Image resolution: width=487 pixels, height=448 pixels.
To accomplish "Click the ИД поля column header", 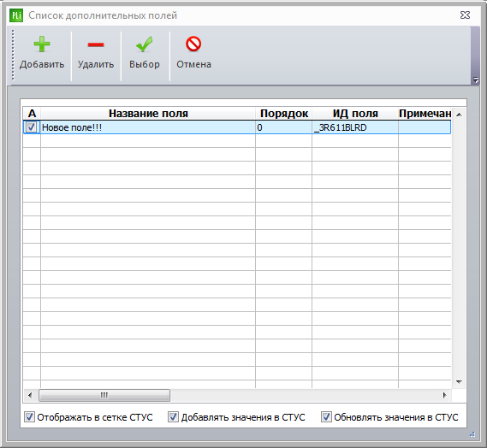I will coord(355,114).
